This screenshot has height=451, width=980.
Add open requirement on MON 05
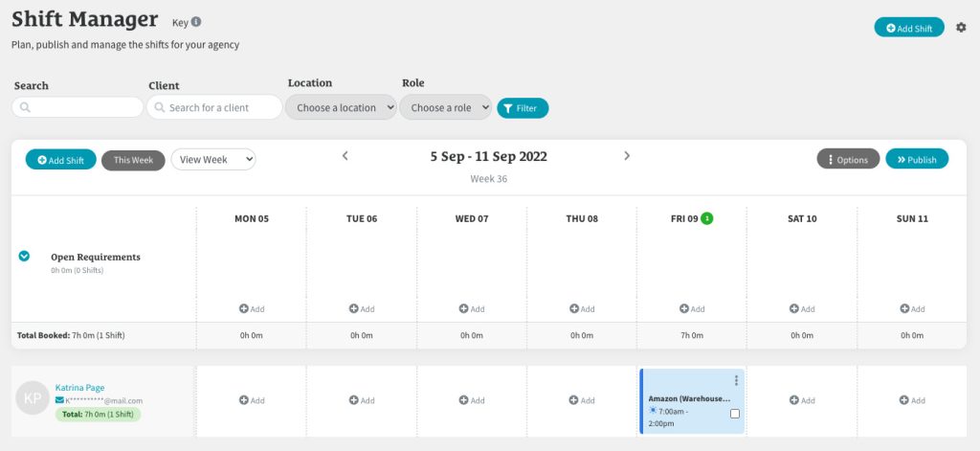click(x=252, y=308)
